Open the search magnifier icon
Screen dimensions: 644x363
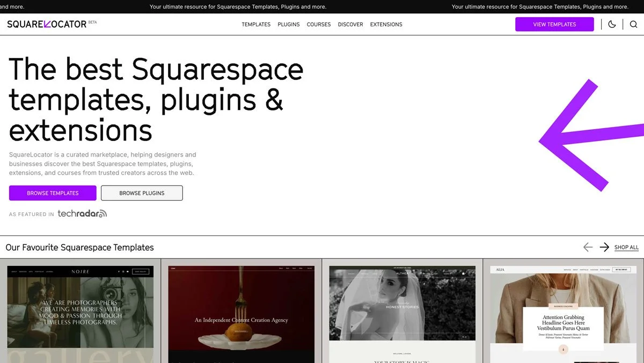coord(633,24)
